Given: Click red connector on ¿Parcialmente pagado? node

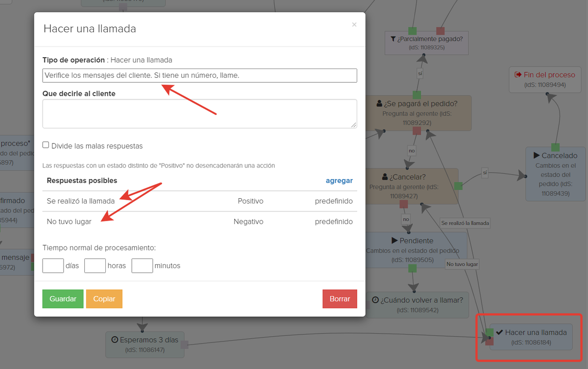Looking at the screenshot, I should 441,31.
